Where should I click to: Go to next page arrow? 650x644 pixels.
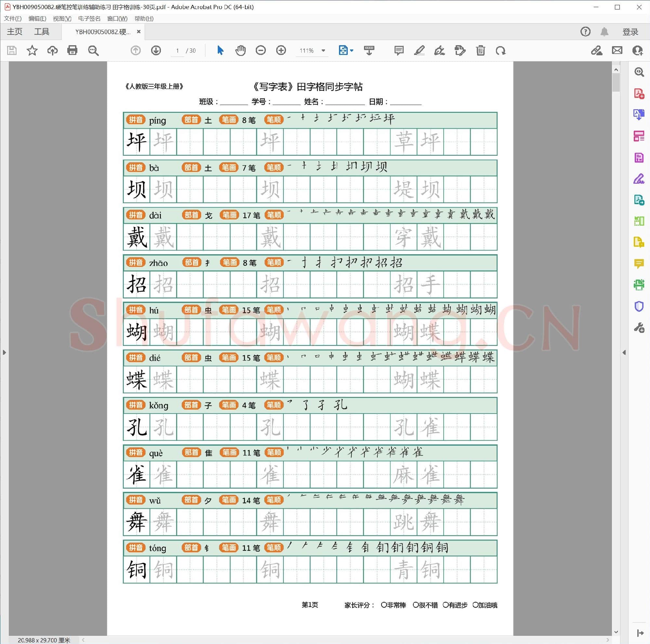(156, 50)
